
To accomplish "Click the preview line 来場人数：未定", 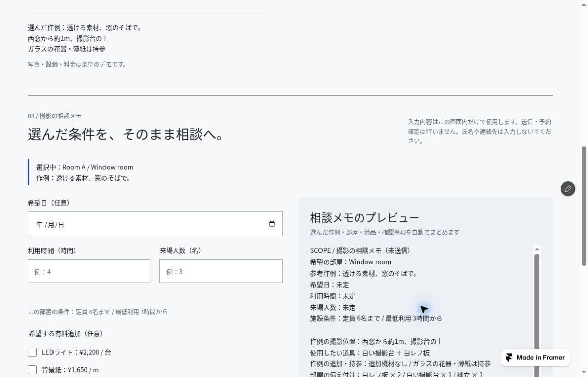I will [x=333, y=307].
